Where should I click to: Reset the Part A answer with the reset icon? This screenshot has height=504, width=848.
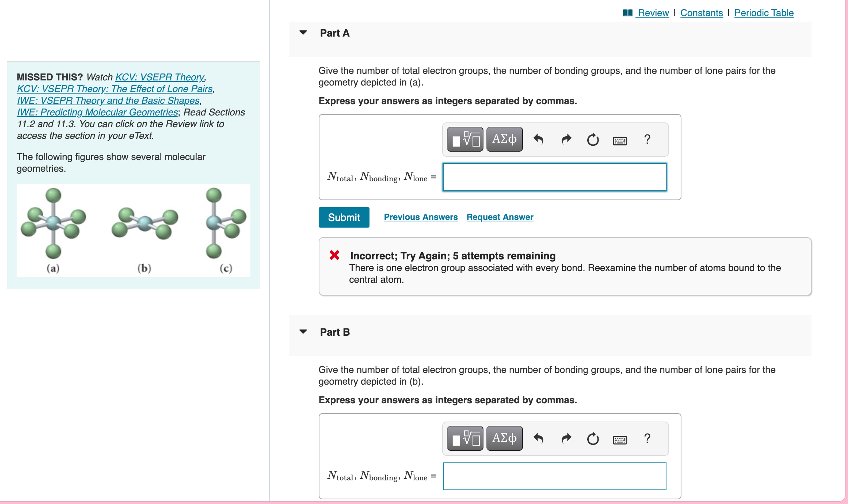click(593, 139)
